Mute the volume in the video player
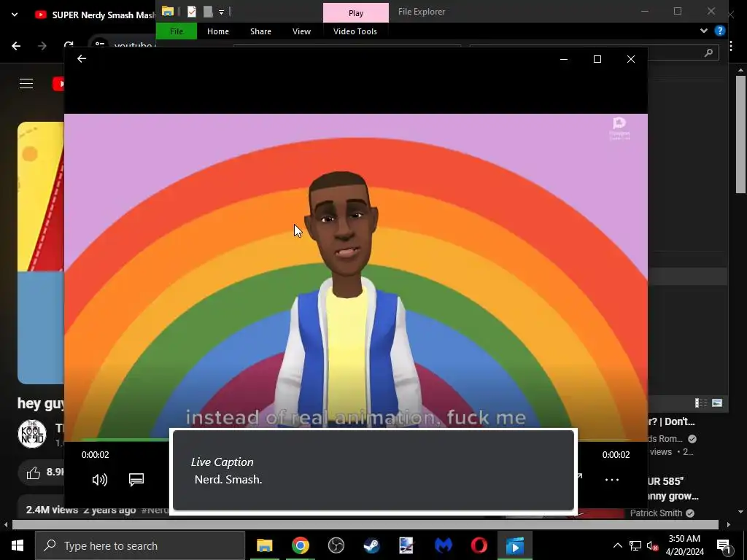This screenshot has height=560, width=747. tap(99, 480)
